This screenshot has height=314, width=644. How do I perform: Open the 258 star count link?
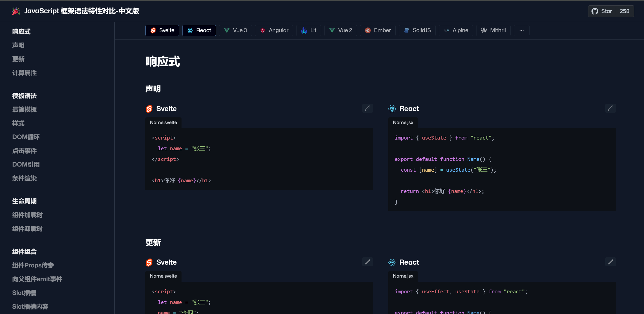624,11
